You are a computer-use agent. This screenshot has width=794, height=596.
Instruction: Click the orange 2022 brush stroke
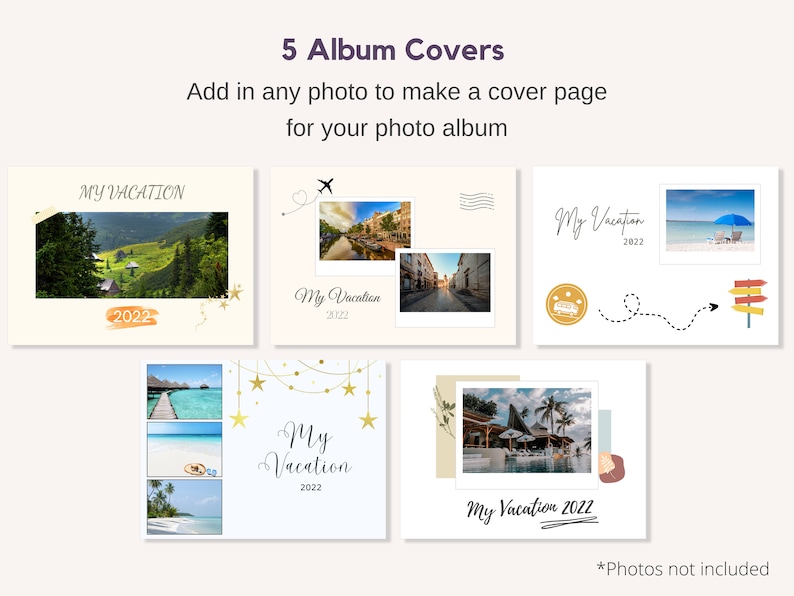[132, 317]
